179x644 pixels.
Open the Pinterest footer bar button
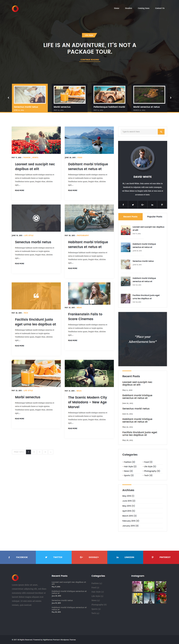(x=161, y=557)
